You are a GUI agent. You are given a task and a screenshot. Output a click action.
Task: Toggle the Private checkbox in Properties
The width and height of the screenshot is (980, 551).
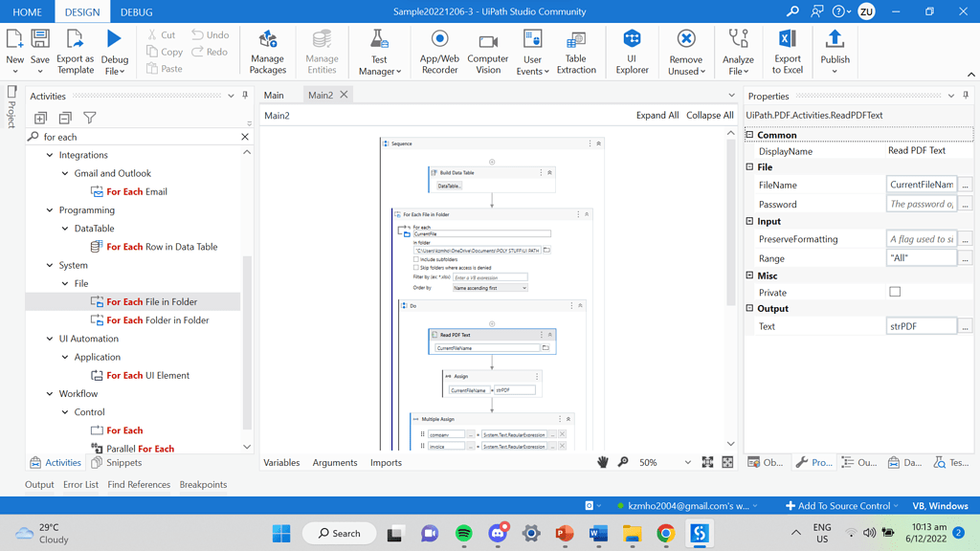click(x=895, y=292)
